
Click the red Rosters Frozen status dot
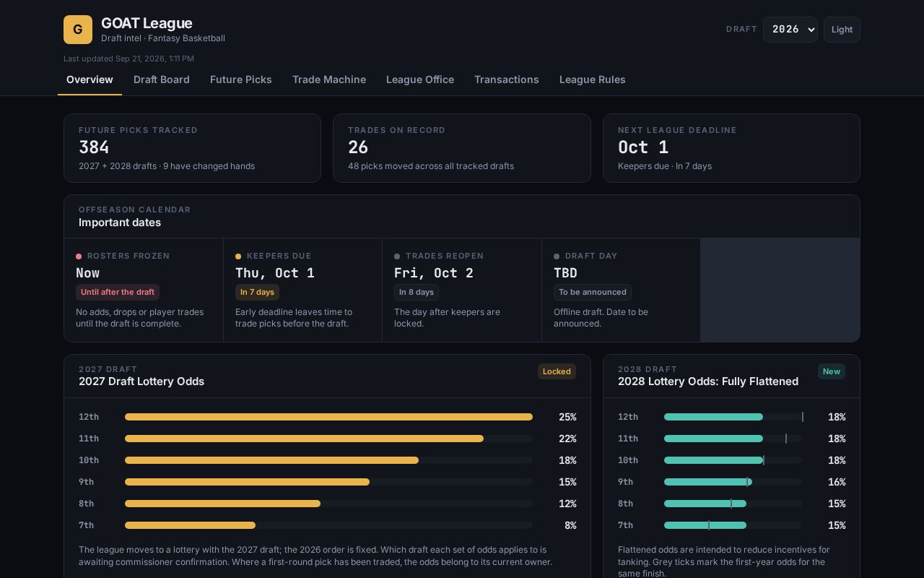tap(79, 256)
